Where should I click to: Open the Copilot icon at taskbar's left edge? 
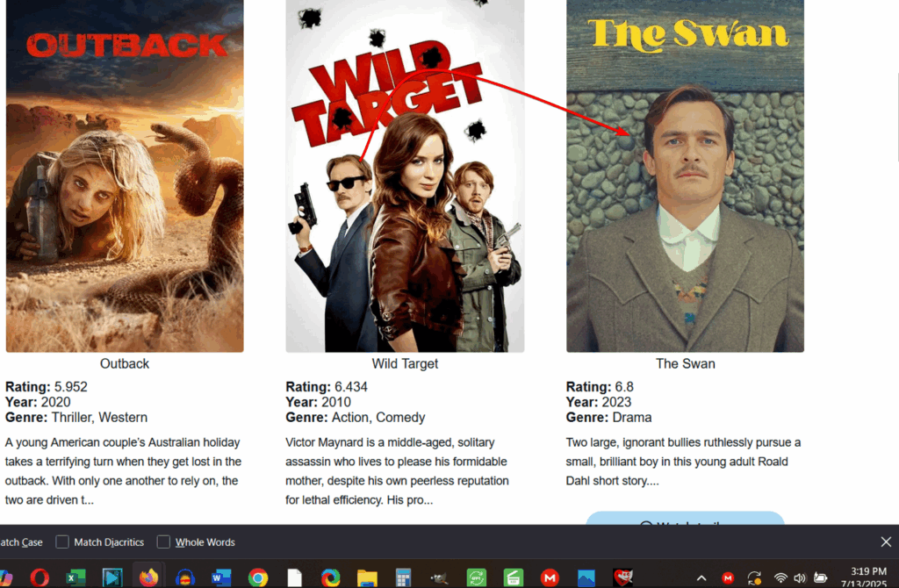coord(6,577)
